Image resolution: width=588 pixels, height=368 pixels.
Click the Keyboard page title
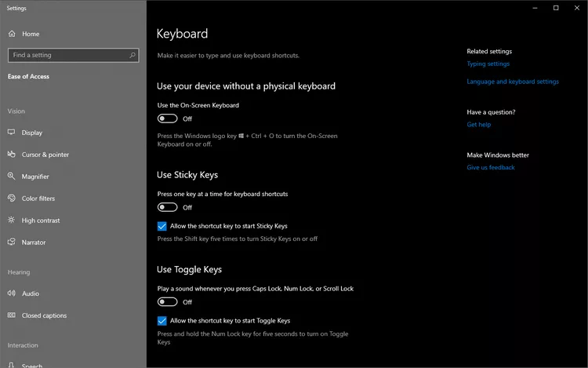182,34
